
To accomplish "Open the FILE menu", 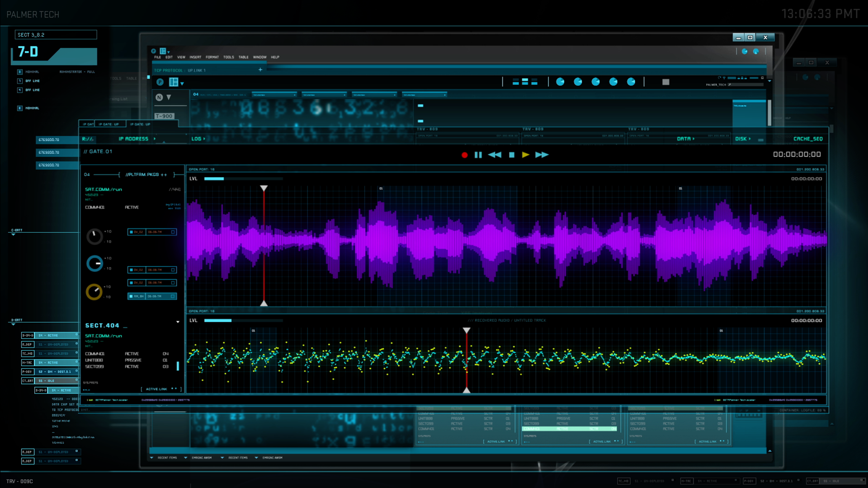I will coord(157,57).
